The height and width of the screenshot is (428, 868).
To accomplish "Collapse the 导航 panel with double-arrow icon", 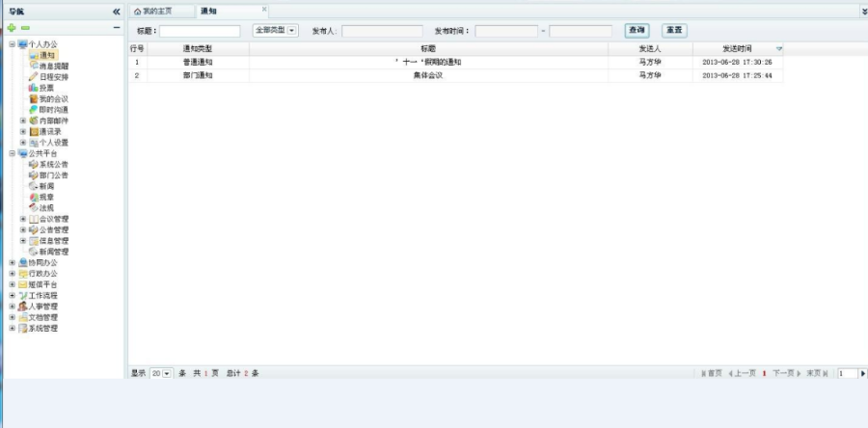I will click(117, 11).
